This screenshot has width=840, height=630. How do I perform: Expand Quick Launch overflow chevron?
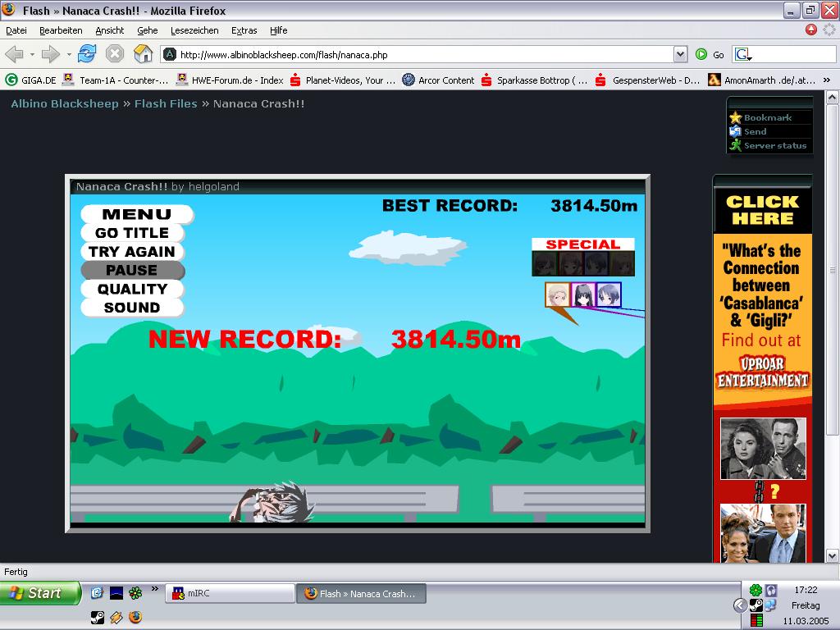155,589
